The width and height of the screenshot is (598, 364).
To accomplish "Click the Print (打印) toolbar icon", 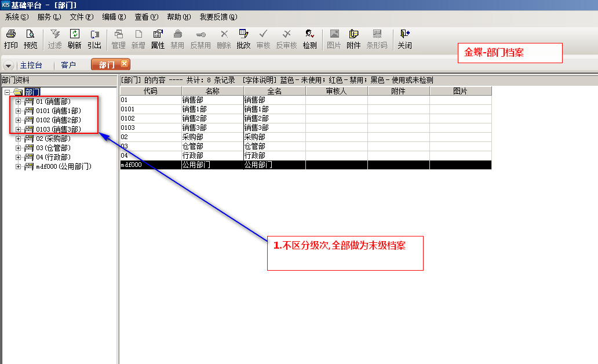I will tap(10, 39).
